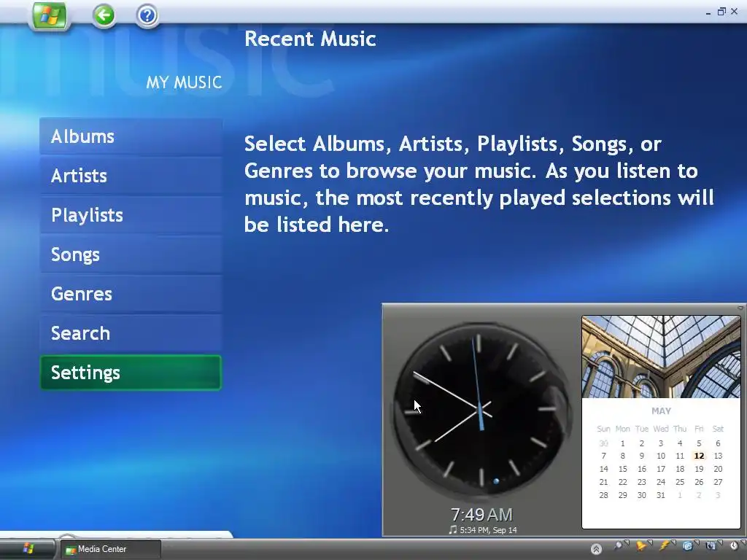Open dropdown arrow beside the camera tray icon
This screenshot has width=747, height=560.
(x=720, y=542)
